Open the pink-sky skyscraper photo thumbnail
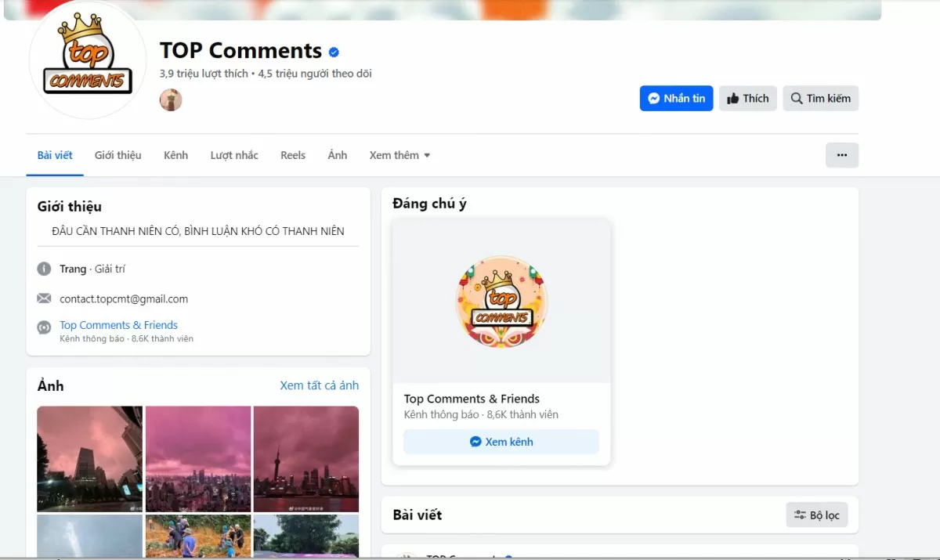This screenshot has width=940, height=560. pos(90,458)
